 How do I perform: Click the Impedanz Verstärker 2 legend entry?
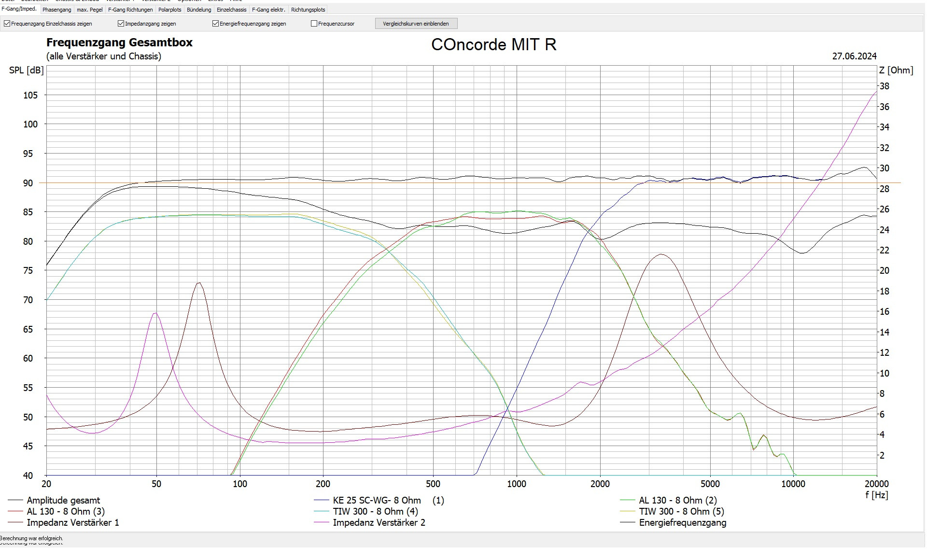click(x=379, y=523)
